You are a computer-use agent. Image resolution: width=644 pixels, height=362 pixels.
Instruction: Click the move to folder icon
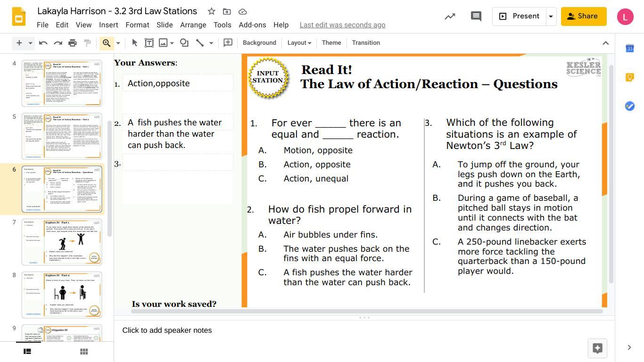[227, 11]
